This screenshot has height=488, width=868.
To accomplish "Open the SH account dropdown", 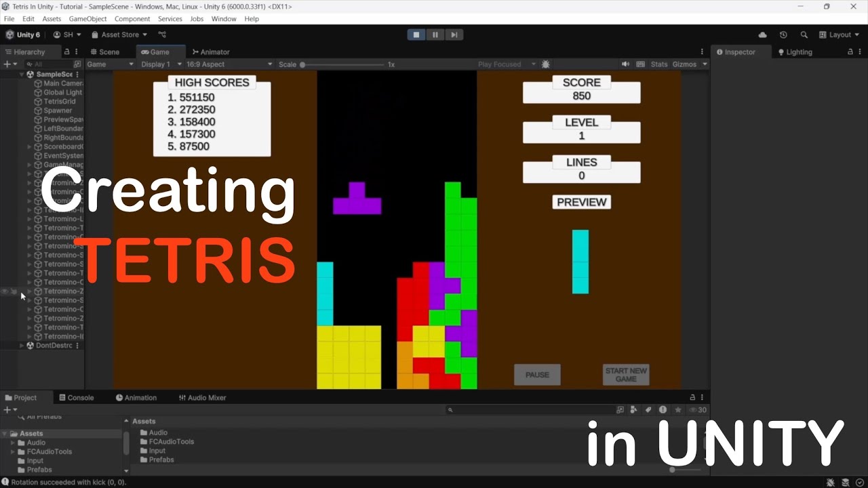I will click(x=66, y=35).
